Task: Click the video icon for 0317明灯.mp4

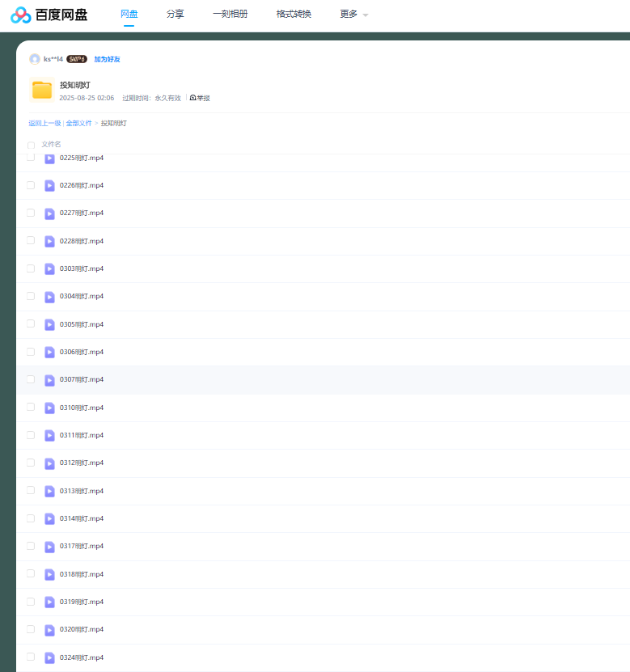Action: (x=49, y=547)
